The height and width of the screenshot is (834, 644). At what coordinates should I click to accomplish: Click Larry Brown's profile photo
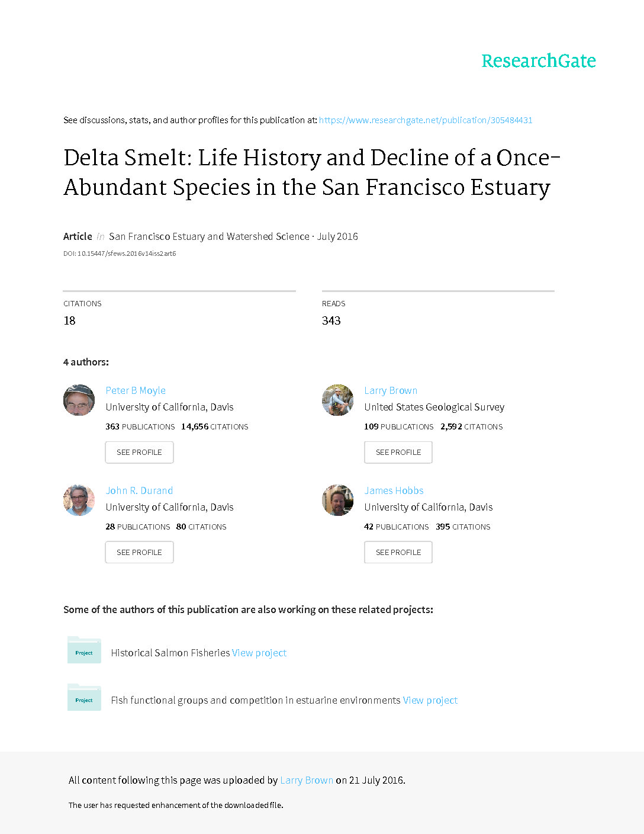pyautogui.click(x=337, y=400)
